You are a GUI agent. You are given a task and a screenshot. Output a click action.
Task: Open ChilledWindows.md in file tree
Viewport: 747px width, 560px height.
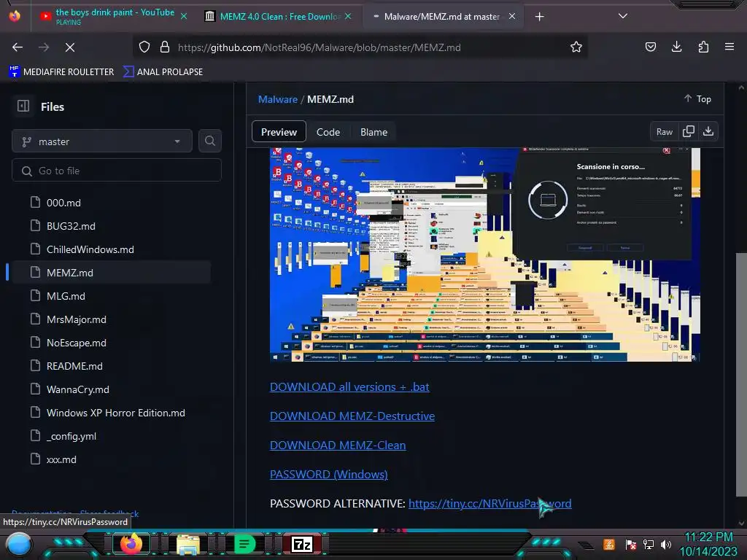coord(90,249)
